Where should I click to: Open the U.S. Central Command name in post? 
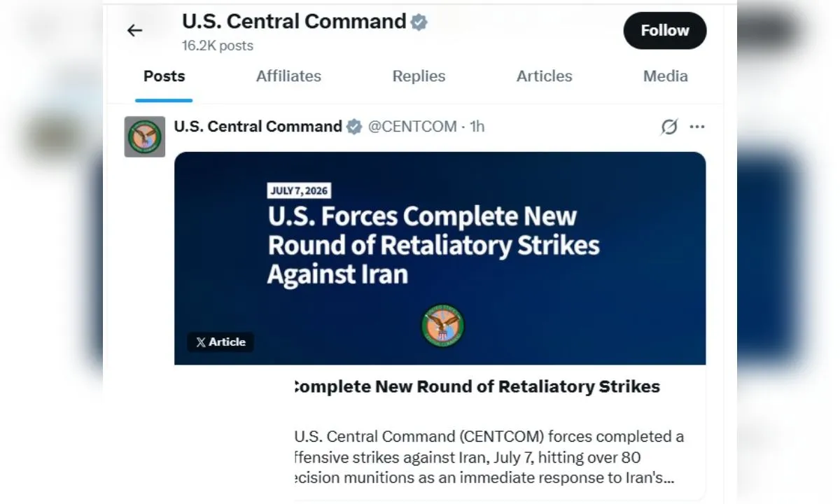(258, 127)
